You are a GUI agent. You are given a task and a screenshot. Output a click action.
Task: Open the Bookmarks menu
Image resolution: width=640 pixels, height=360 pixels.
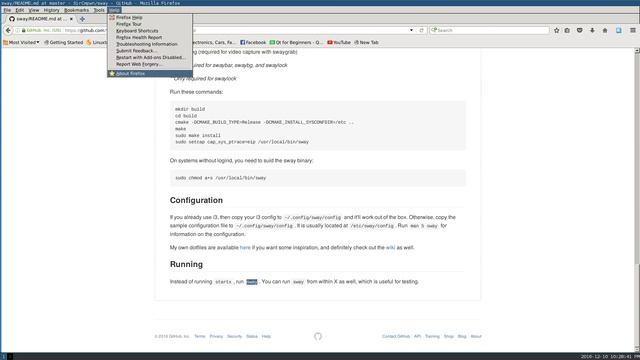pyautogui.click(x=76, y=10)
